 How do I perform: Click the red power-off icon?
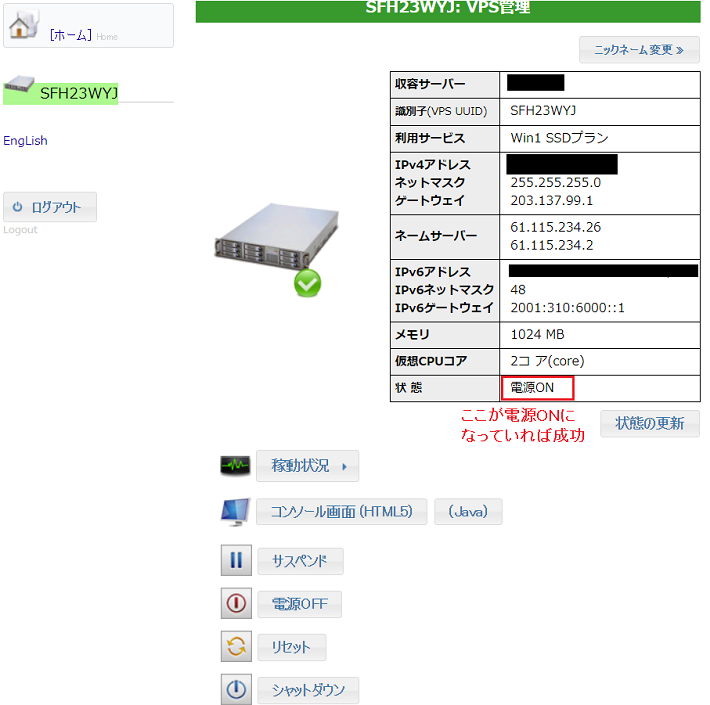(236, 603)
